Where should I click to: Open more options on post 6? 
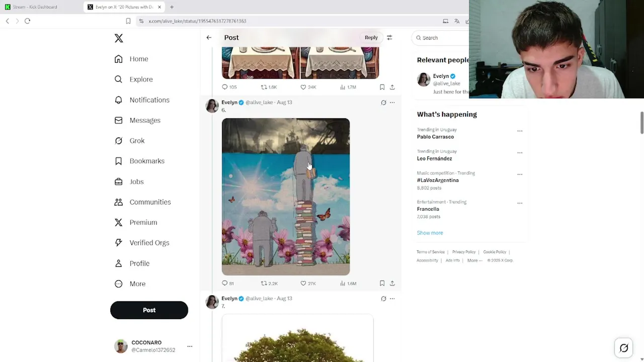[392, 103]
